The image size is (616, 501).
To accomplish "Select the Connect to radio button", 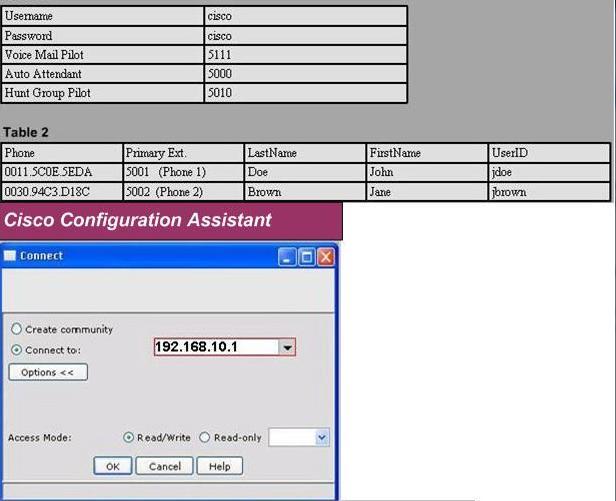I will tap(16, 350).
